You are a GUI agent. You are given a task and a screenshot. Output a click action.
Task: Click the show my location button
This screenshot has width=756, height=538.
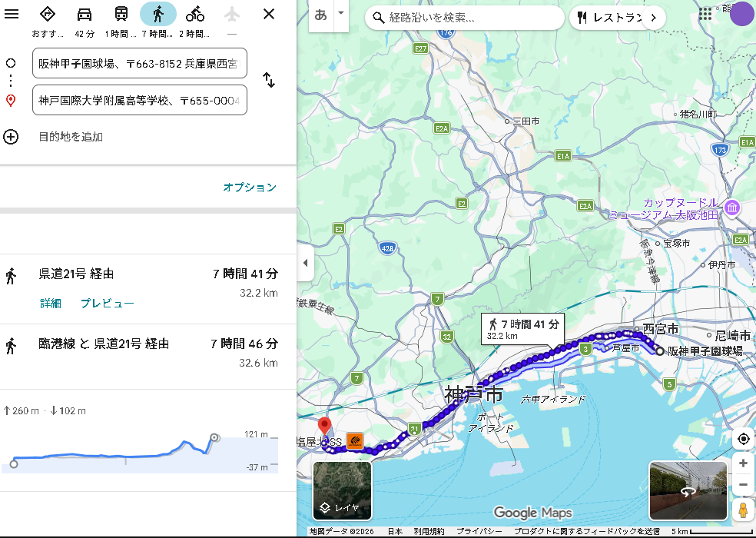743,439
